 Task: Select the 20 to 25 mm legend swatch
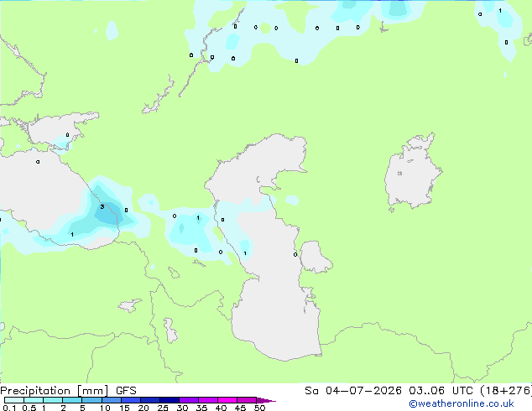click(150, 400)
